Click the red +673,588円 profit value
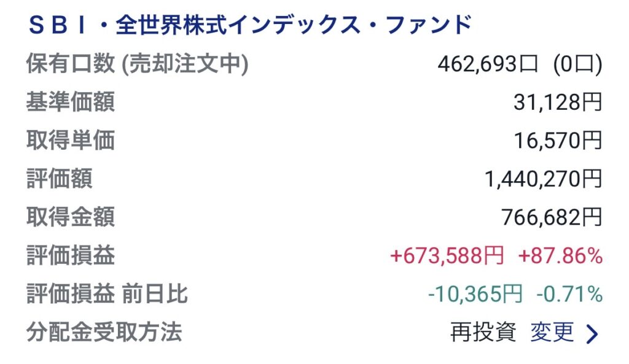 coord(447,256)
